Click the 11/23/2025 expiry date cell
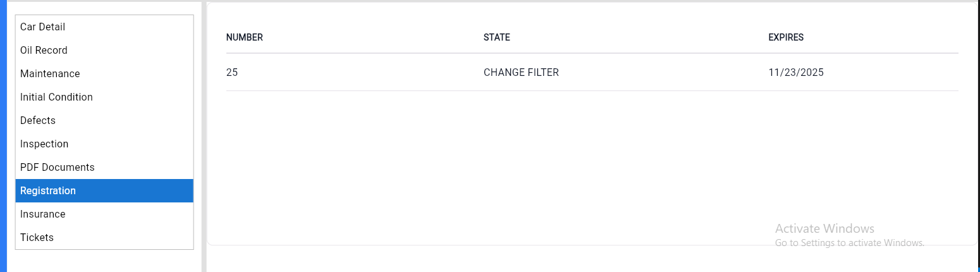980x272 pixels. point(796,73)
